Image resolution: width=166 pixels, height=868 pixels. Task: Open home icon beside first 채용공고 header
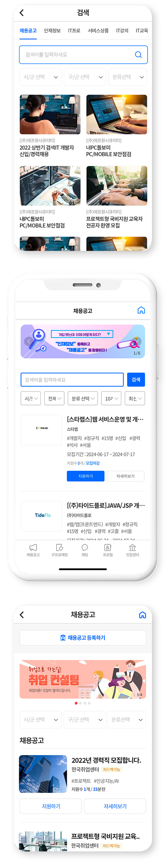coord(141,310)
